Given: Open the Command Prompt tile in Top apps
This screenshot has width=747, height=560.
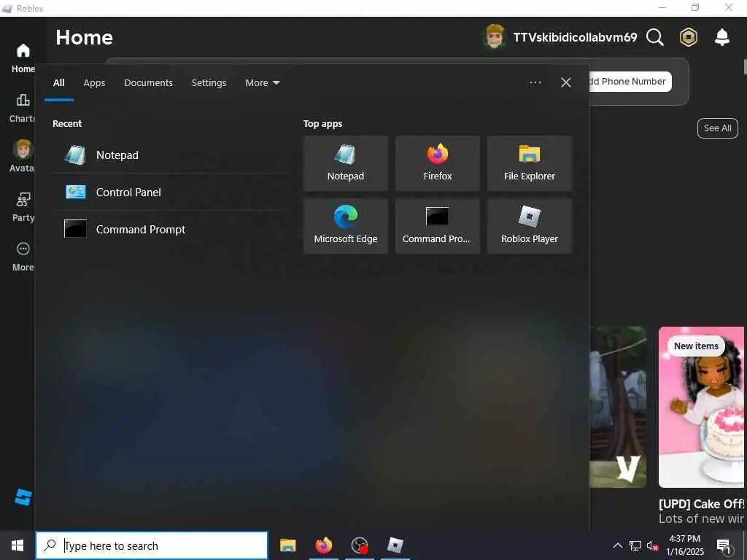Looking at the screenshot, I should [x=438, y=226].
